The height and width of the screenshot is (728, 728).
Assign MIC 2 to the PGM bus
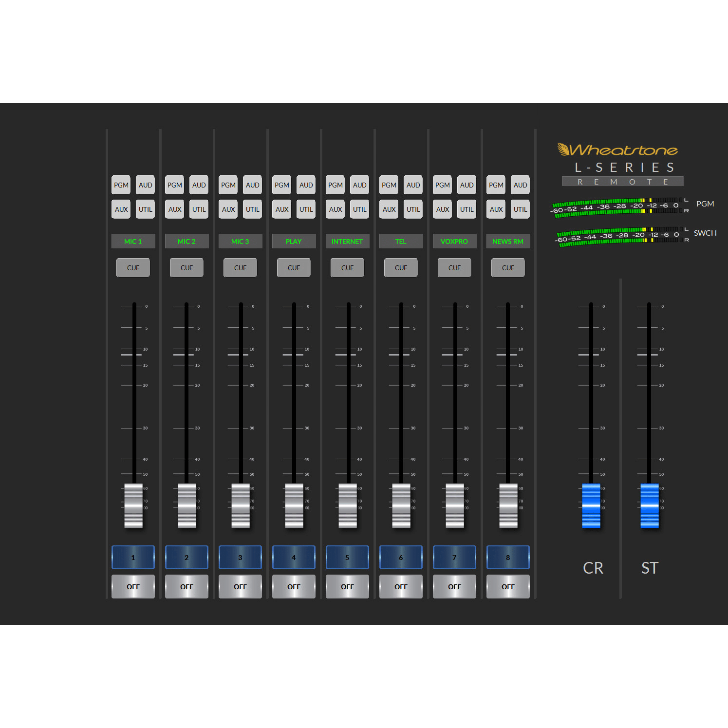tap(175, 185)
